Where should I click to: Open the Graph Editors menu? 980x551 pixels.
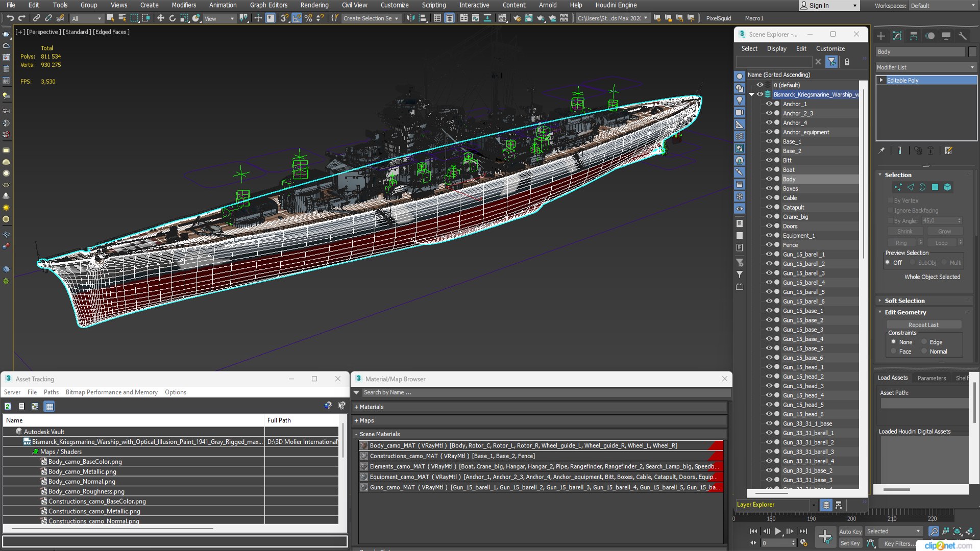[268, 5]
